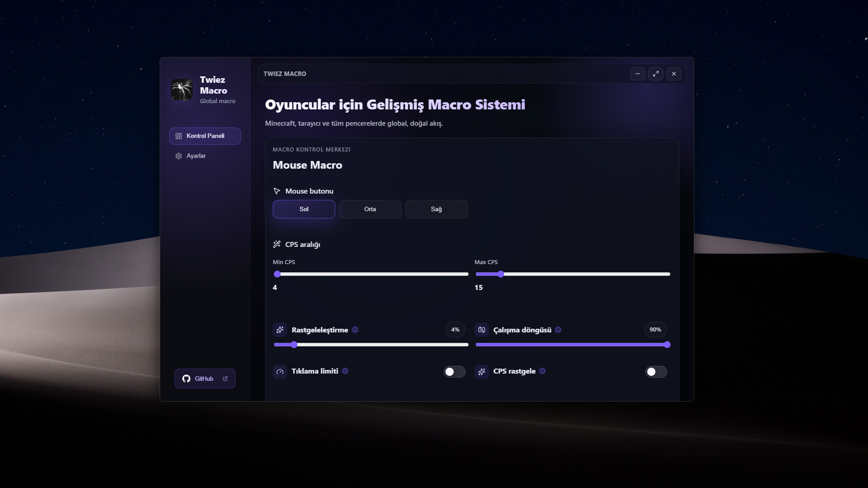Image resolution: width=868 pixels, height=488 pixels.
Task: Show info for CPS rastgele
Action: (x=542, y=371)
